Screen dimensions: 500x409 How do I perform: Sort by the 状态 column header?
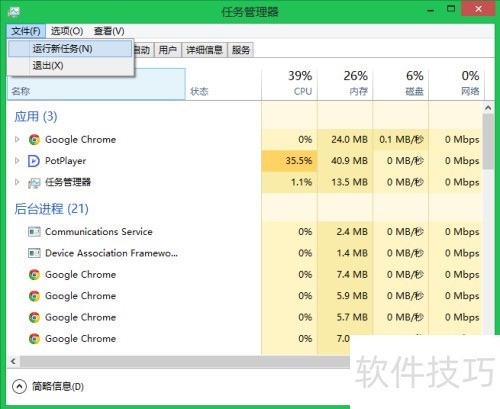223,84
